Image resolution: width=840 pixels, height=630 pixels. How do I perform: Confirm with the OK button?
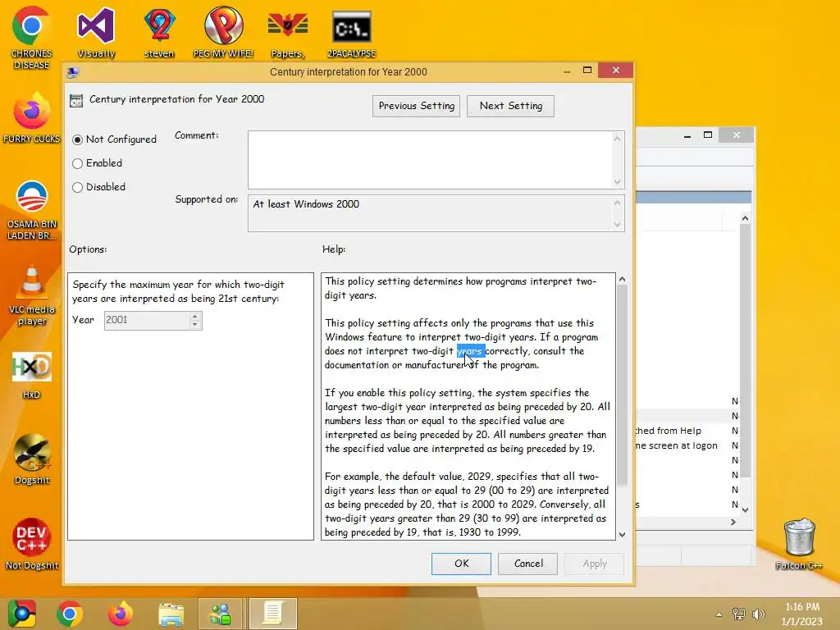461,564
